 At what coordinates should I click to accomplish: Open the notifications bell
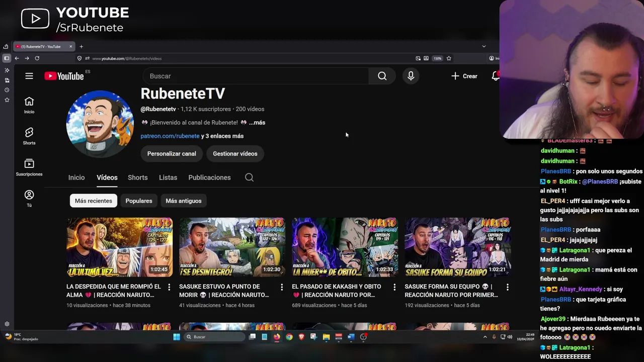(496, 76)
